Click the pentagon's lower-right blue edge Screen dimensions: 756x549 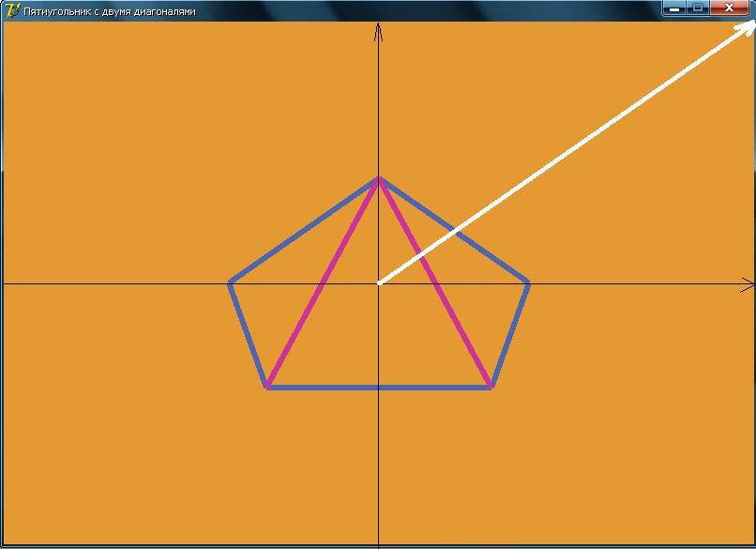(510, 334)
